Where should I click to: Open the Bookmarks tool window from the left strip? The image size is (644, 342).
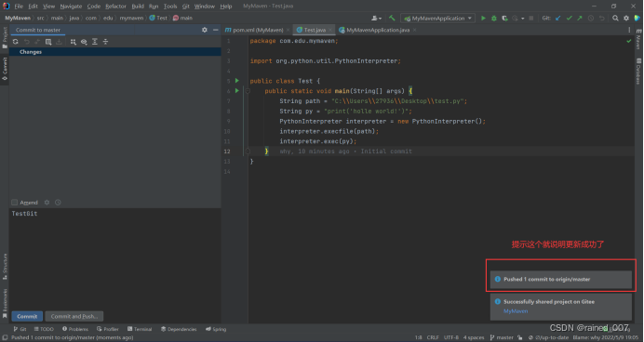[x=5, y=304]
